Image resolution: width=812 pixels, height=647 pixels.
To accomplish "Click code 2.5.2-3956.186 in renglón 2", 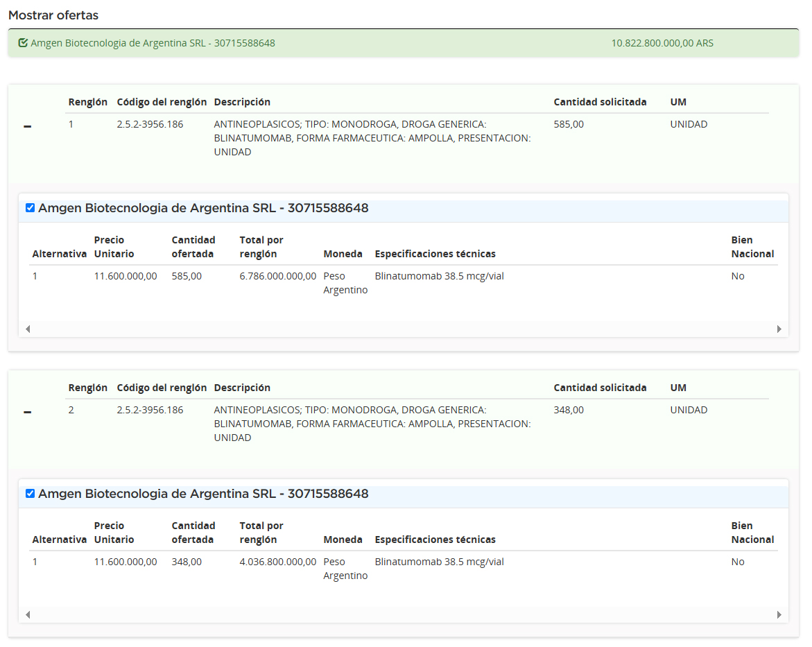I will [x=150, y=410].
